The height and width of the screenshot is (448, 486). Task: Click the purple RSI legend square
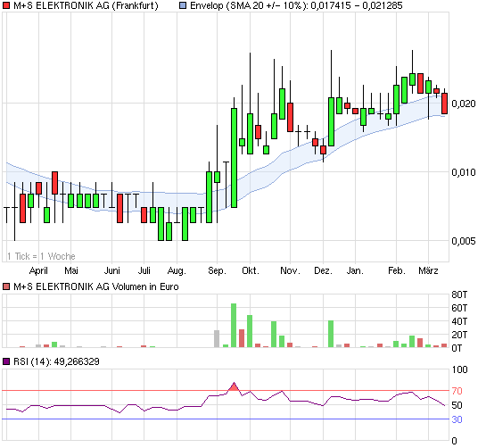(6, 361)
